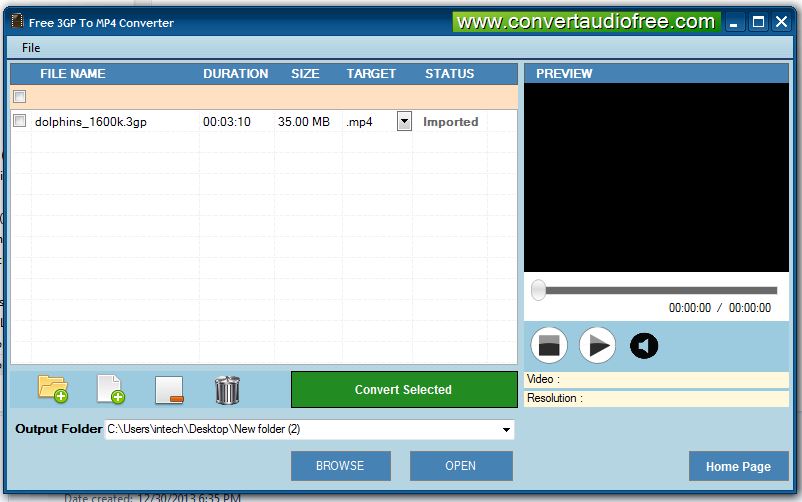Click the OPEN button
This screenshot has height=502, width=802.
pos(461,465)
